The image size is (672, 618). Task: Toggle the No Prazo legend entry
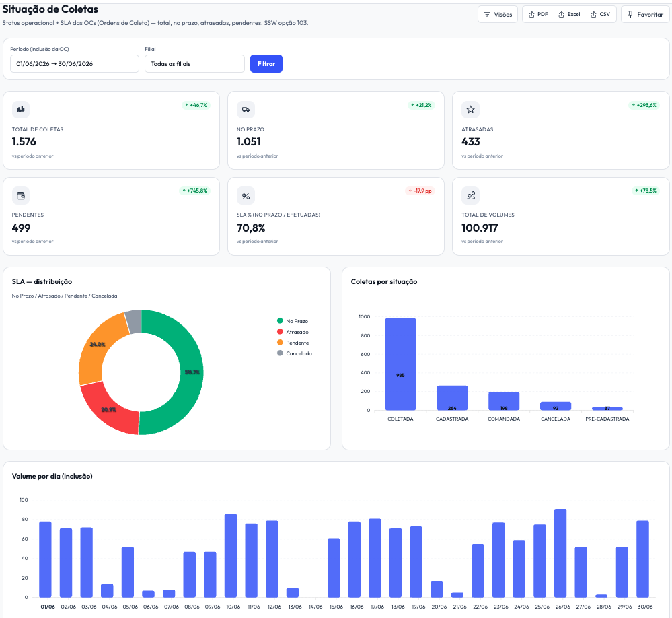(293, 321)
